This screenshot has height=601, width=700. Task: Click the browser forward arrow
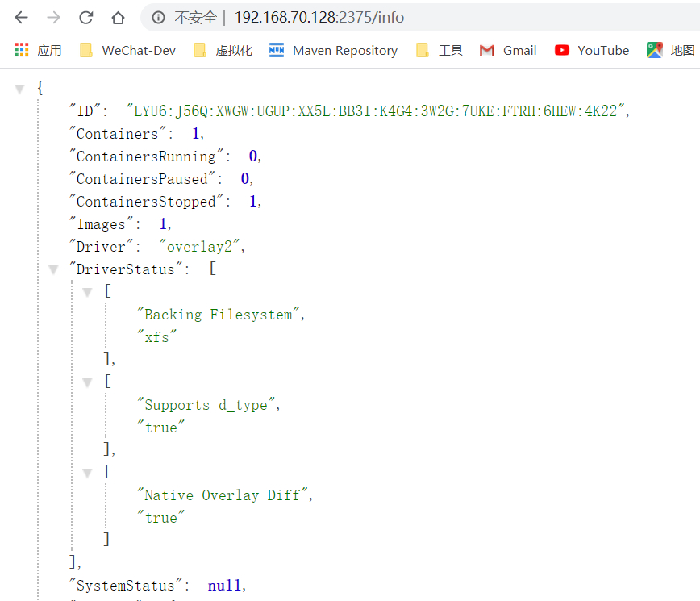click(53, 18)
